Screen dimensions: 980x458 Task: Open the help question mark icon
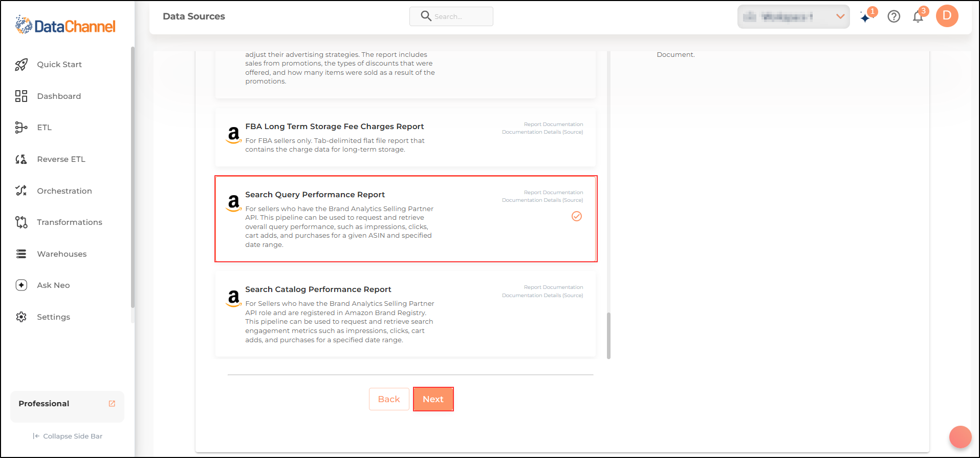894,16
